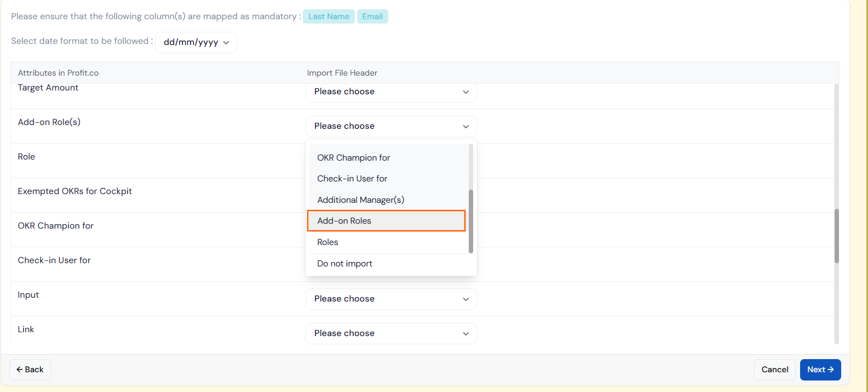Choose Additional Manager(s) option in list
Screen dimensions: 868x392
coord(388,200)
